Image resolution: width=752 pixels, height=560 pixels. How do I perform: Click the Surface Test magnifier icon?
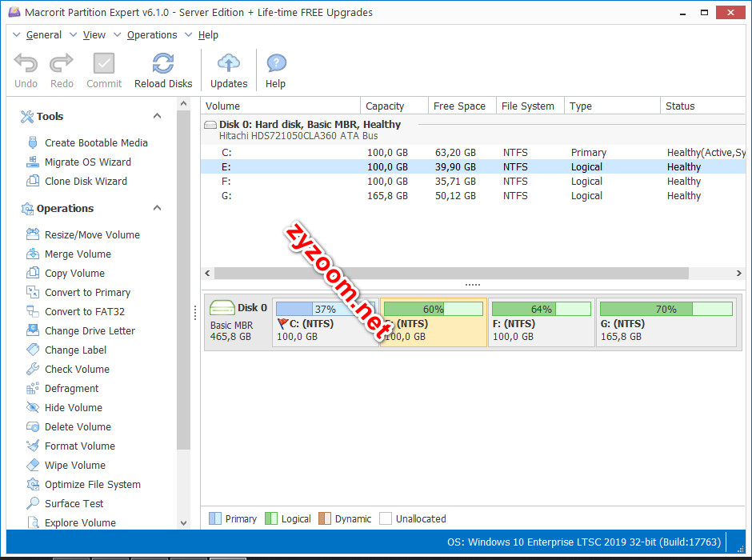pos(33,503)
